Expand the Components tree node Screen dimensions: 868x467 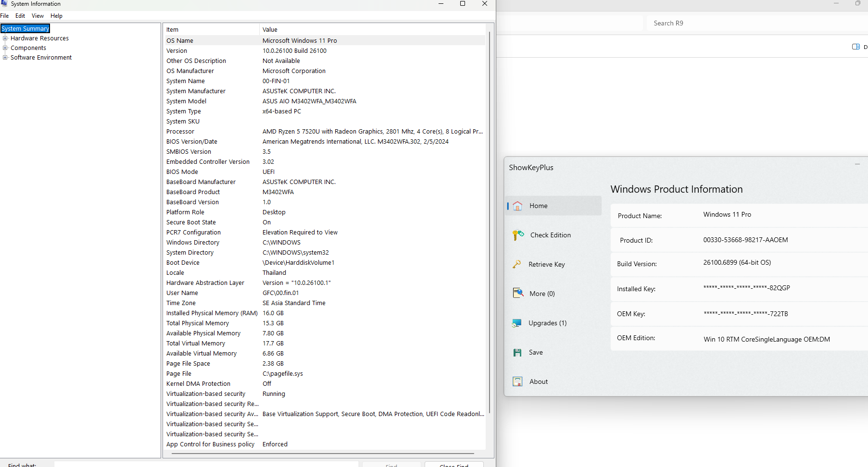coord(5,48)
